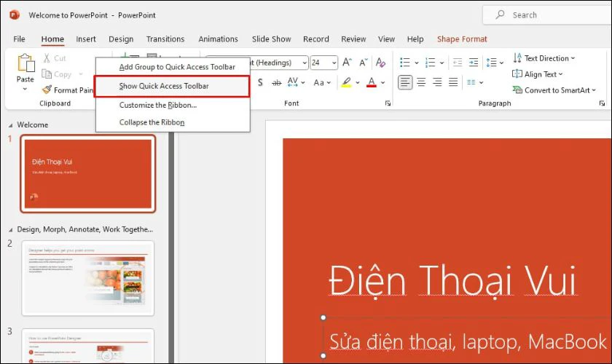Apply strikethrough ab formatting
The image size is (612, 364).
276,82
